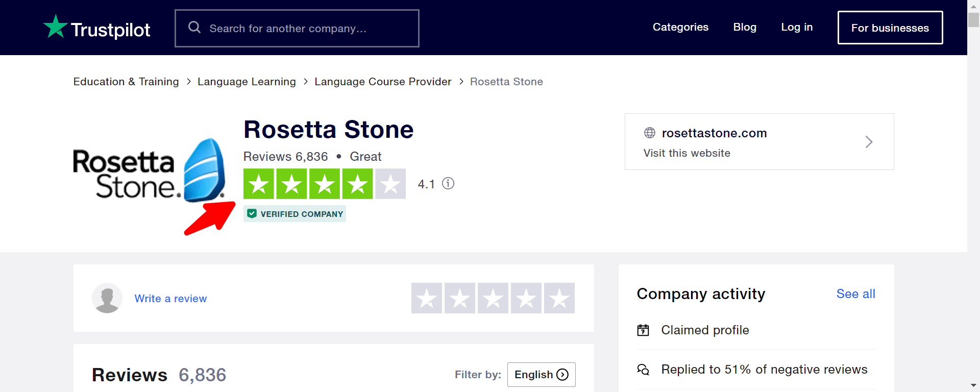Viewport: 980px width, 392px height.
Task: Click the Trustpilot star logo
Action: [x=56, y=27]
